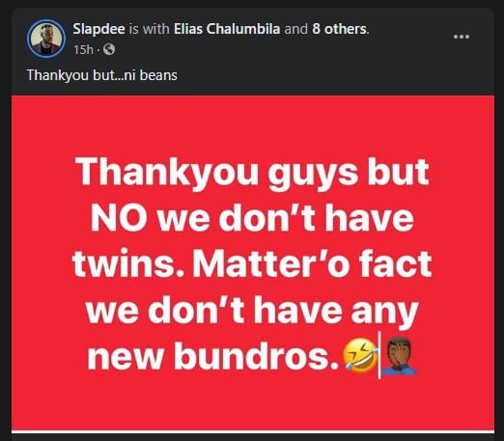The image size is (504, 441).
Task: Open the Slapdee profile name link
Action: (98, 29)
